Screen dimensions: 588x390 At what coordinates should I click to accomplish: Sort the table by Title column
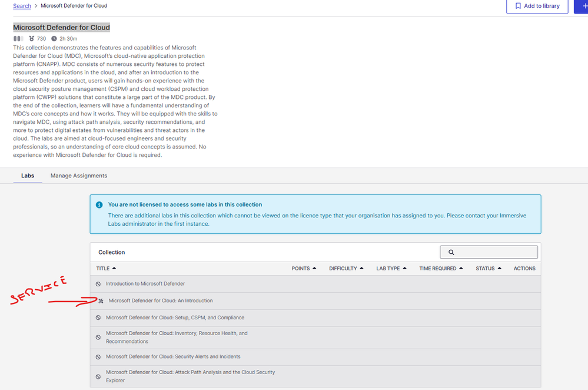106,269
